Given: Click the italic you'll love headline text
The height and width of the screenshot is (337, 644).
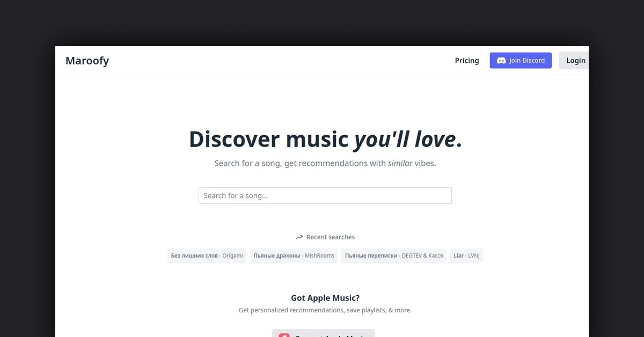Looking at the screenshot, I should (x=405, y=139).
